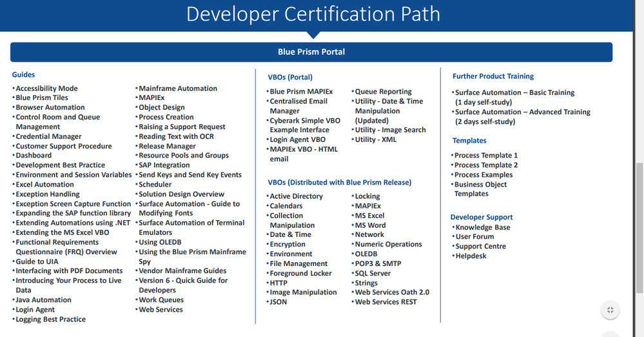The width and height of the screenshot is (644, 337).
Task: Select Mainframe Automation guide
Action: click(x=178, y=88)
